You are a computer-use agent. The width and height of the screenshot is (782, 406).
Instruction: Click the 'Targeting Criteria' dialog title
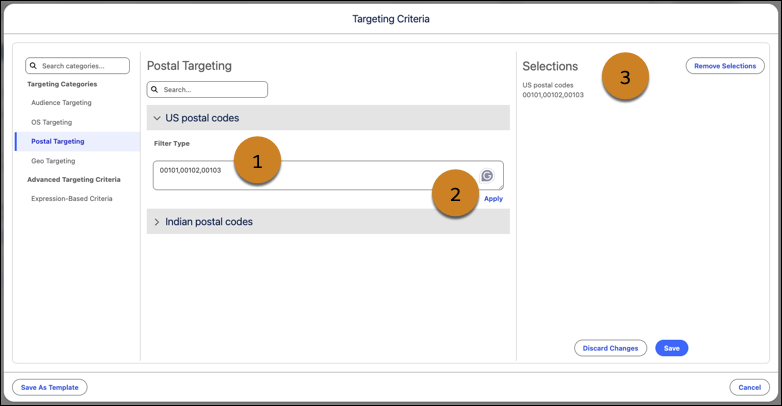391,19
